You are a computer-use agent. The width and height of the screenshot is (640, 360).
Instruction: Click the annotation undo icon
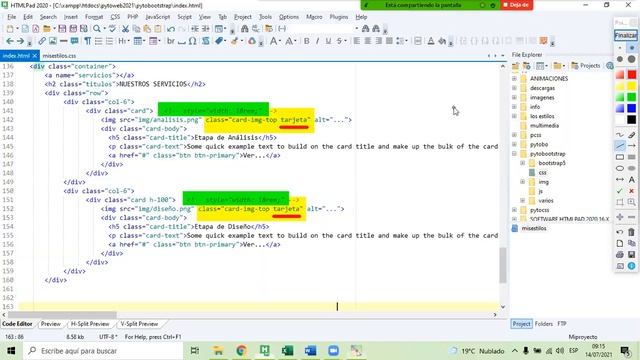(x=620, y=232)
